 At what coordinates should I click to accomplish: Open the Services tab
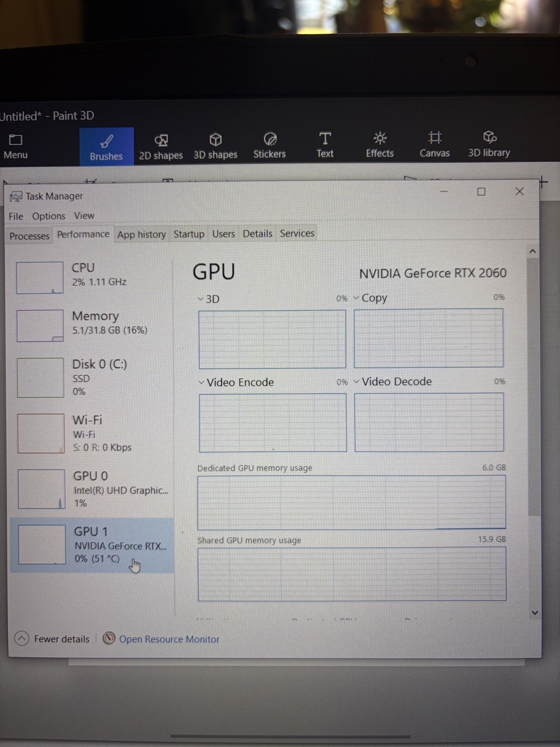click(297, 233)
